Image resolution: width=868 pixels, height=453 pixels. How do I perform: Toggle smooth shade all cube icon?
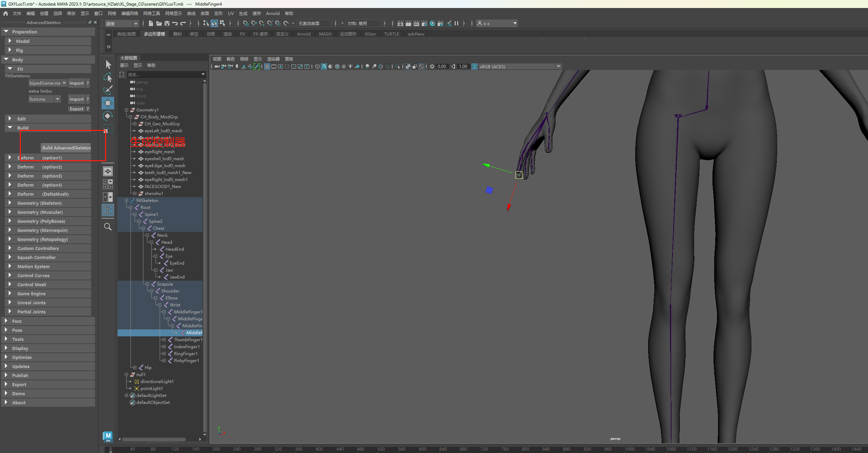click(x=324, y=67)
